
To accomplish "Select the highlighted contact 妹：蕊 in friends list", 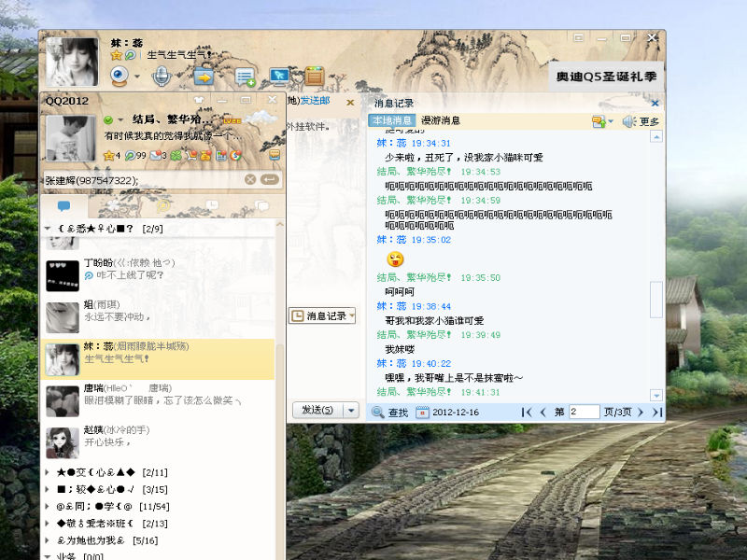I will (x=158, y=359).
